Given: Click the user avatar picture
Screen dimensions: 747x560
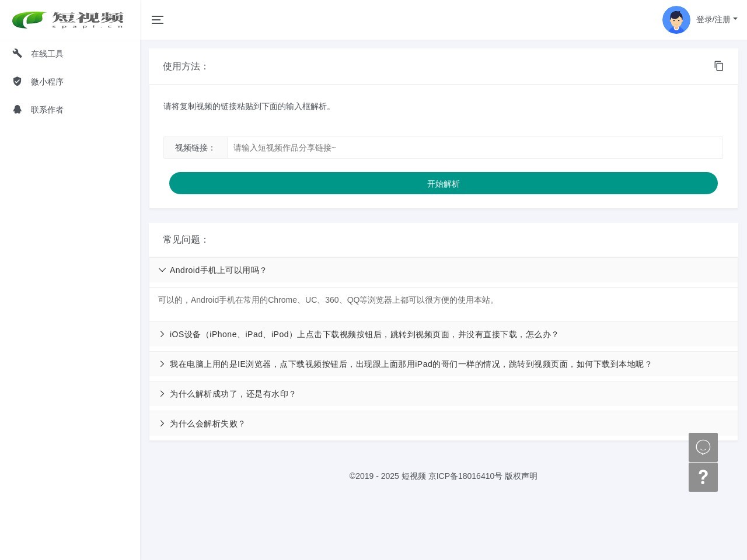Looking at the screenshot, I should pyautogui.click(x=676, y=20).
